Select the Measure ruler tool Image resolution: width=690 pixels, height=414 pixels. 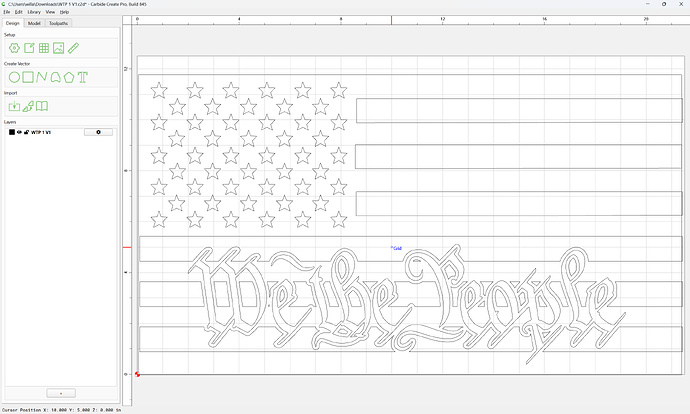coord(73,48)
